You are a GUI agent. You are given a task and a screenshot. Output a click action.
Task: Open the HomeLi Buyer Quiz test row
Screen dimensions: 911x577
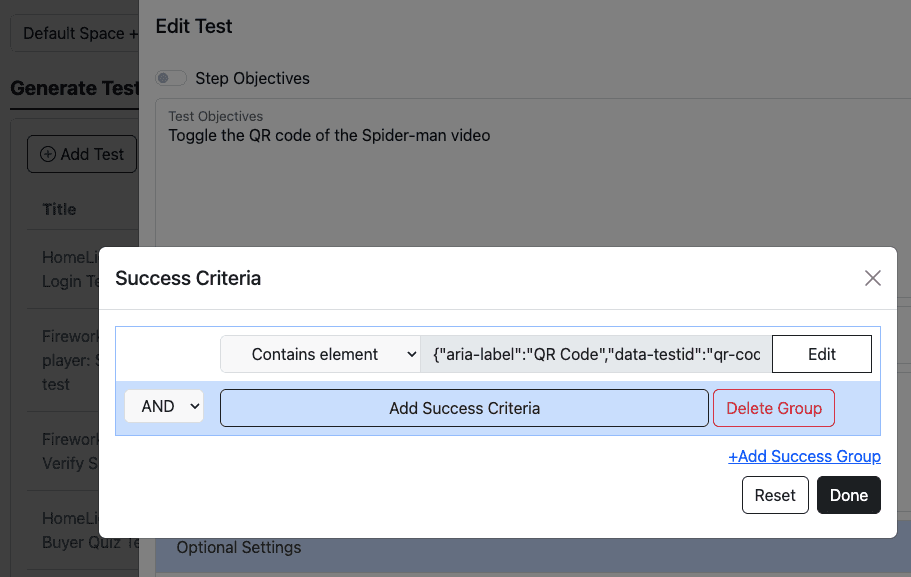coord(70,530)
